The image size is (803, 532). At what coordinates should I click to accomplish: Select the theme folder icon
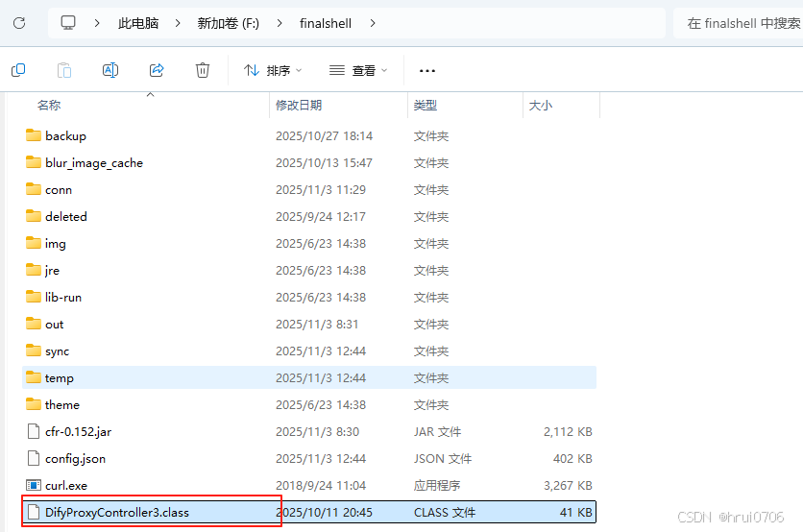34,404
